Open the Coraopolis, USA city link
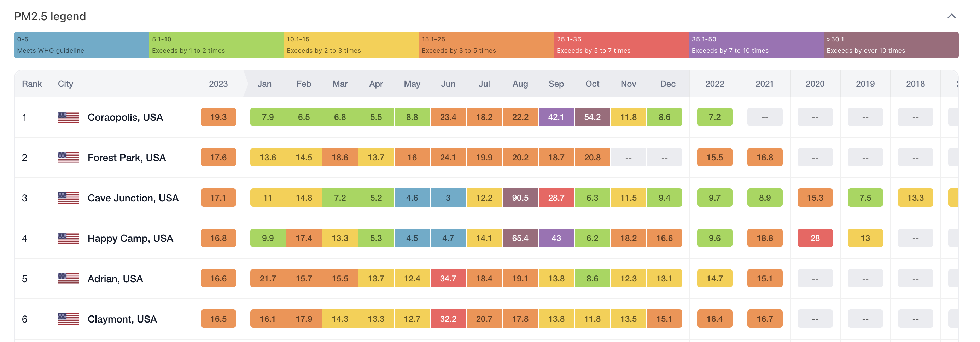 (125, 117)
